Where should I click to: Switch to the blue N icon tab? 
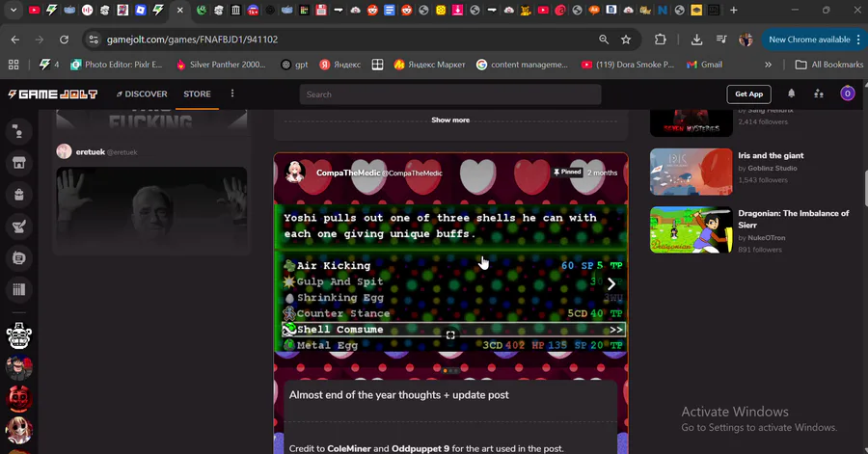pyautogui.click(x=662, y=10)
